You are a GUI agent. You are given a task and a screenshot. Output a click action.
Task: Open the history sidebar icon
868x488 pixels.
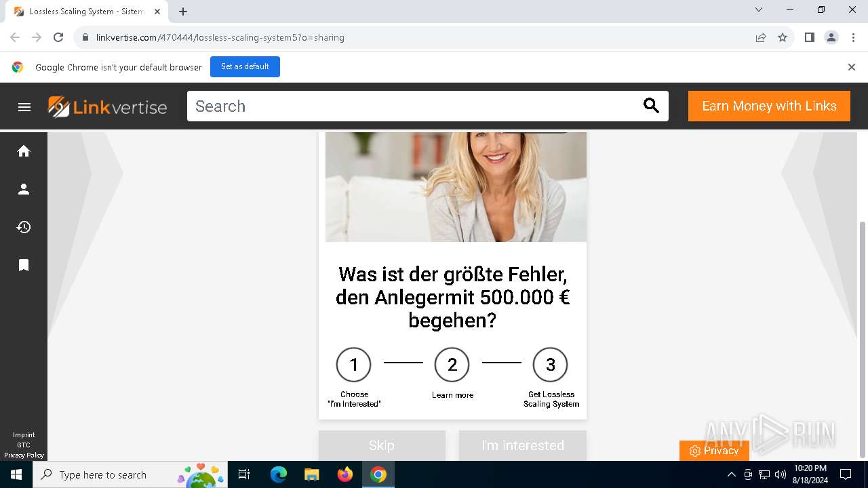(x=24, y=227)
